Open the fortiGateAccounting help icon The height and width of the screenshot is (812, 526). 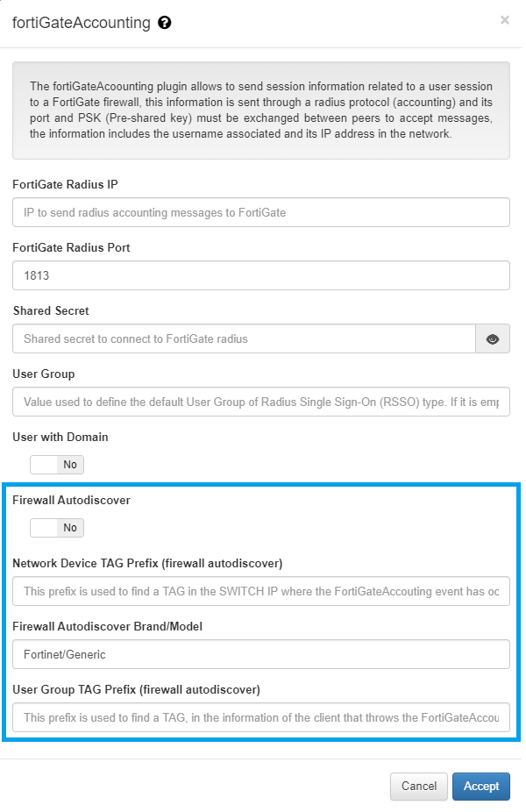tap(165, 23)
